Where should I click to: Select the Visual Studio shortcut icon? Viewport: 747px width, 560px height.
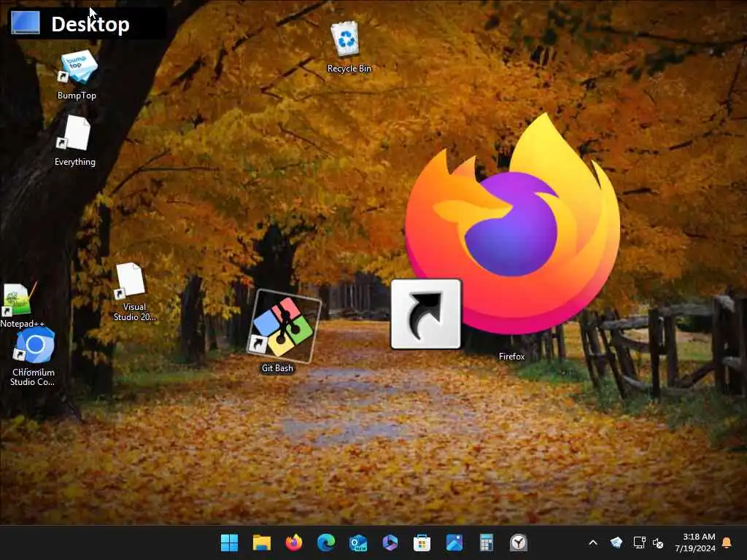point(130,281)
